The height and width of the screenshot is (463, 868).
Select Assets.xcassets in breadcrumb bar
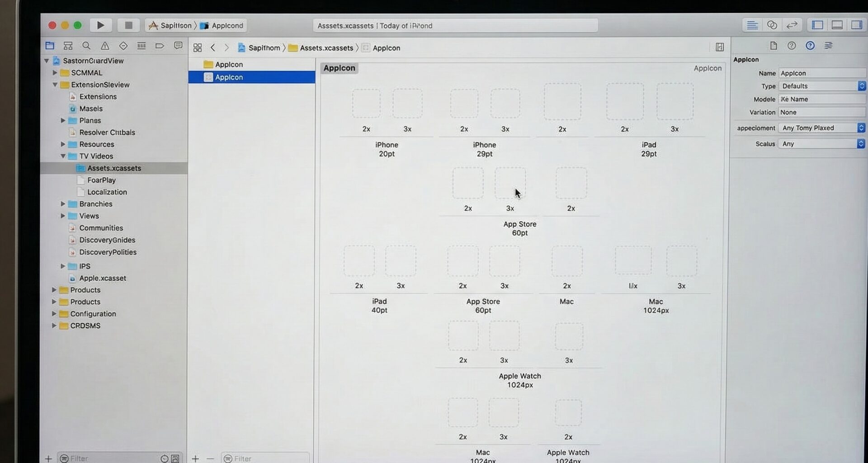[x=326, y=48]
